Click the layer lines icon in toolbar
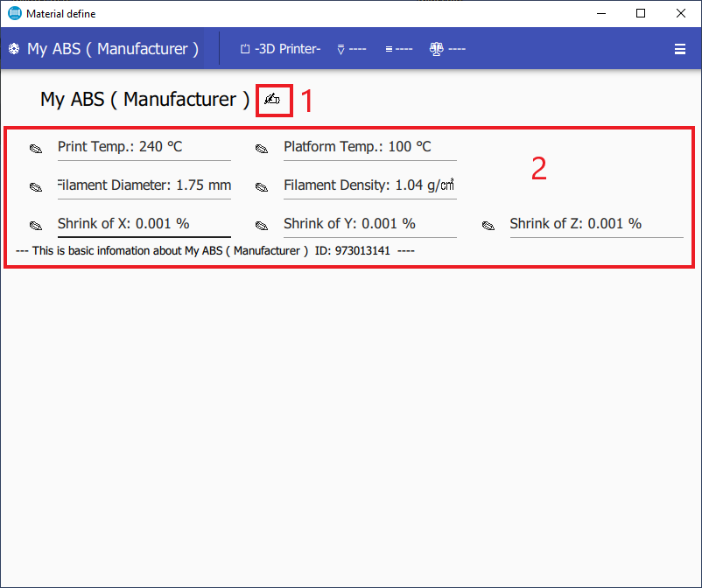 [x=389, y=49]
